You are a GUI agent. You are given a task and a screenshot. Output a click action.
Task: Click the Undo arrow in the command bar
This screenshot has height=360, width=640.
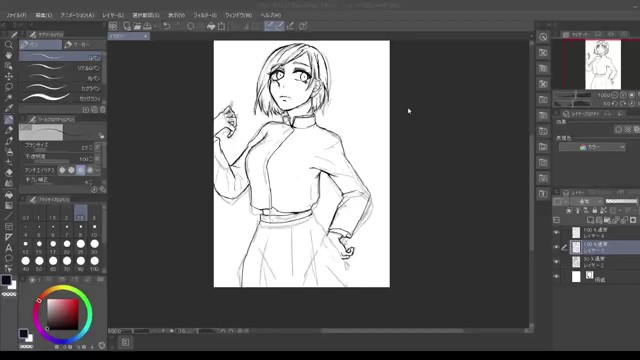(x=167, y=26)
